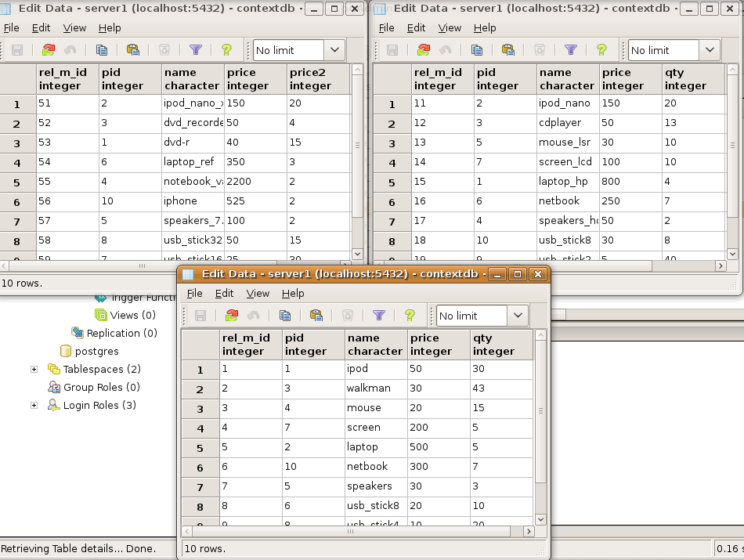The height and width of the screenshot is (560, 744).
Task: Open Edit menu in front window
Action: [x=224, y=293]
